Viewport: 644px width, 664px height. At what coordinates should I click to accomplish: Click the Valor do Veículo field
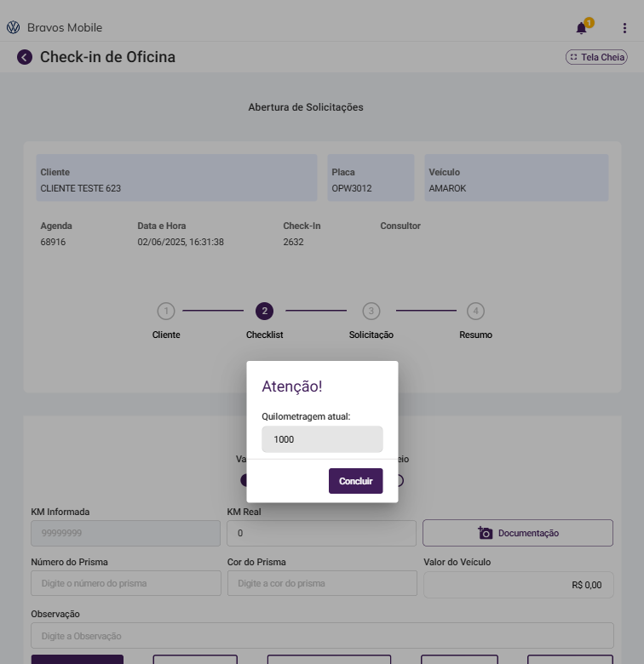(x=518, y=585)
